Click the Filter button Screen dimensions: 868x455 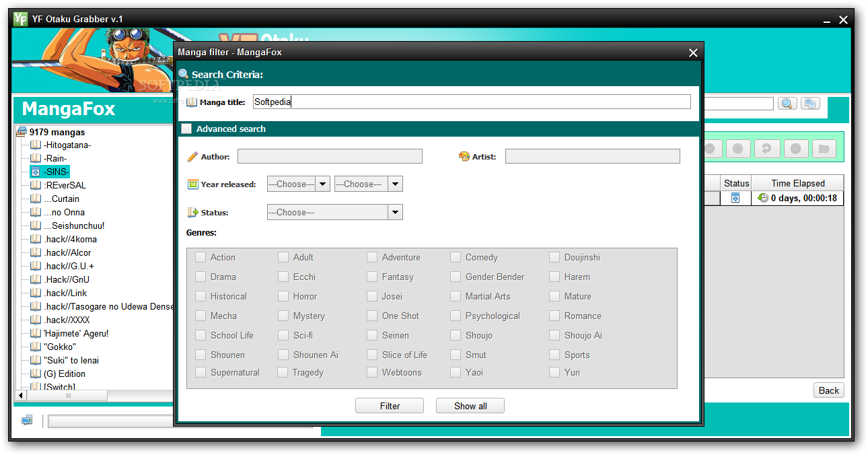tap(390, 406)
